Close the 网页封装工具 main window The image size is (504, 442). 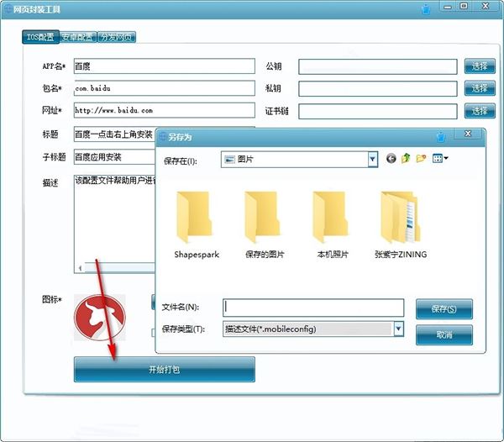point(486,6)
